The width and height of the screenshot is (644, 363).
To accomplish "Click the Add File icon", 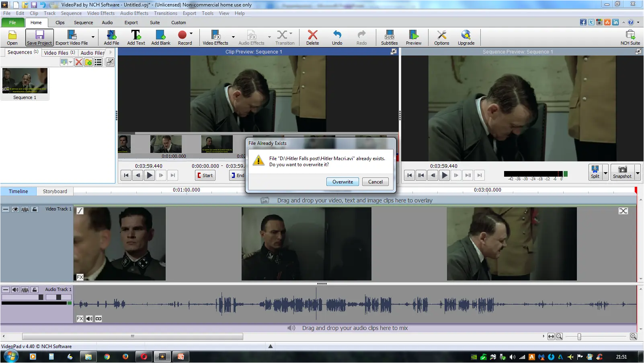I will pos(111,37).
